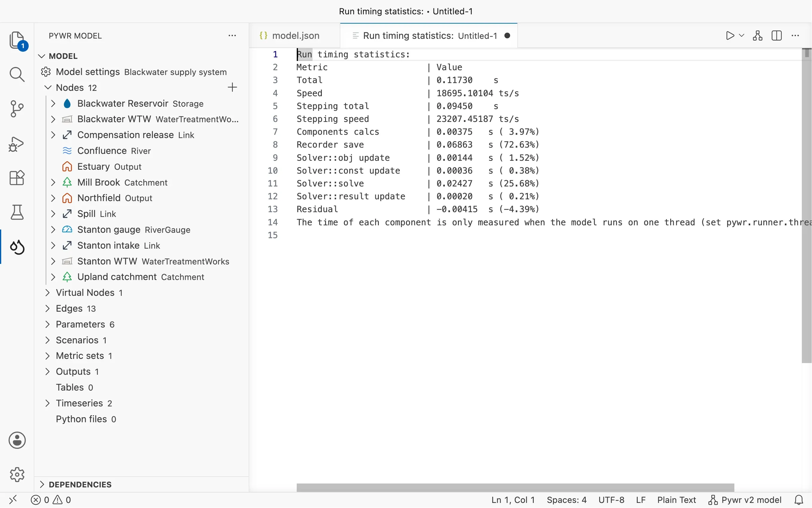The width and height of the screenshot is (812, 508).
Task: Open the run options dropdown arrow
Action: [x=742, y=36]
